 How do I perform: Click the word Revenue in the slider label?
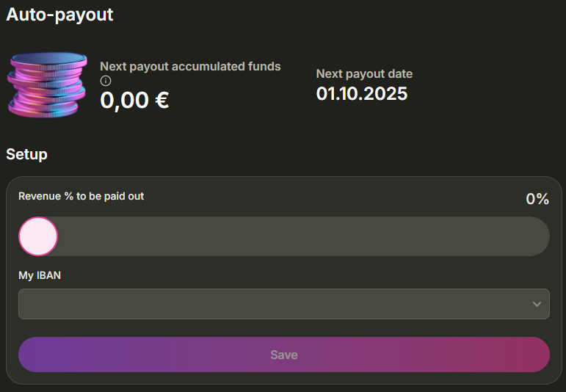pyautogui.click(x=40, y=196)
